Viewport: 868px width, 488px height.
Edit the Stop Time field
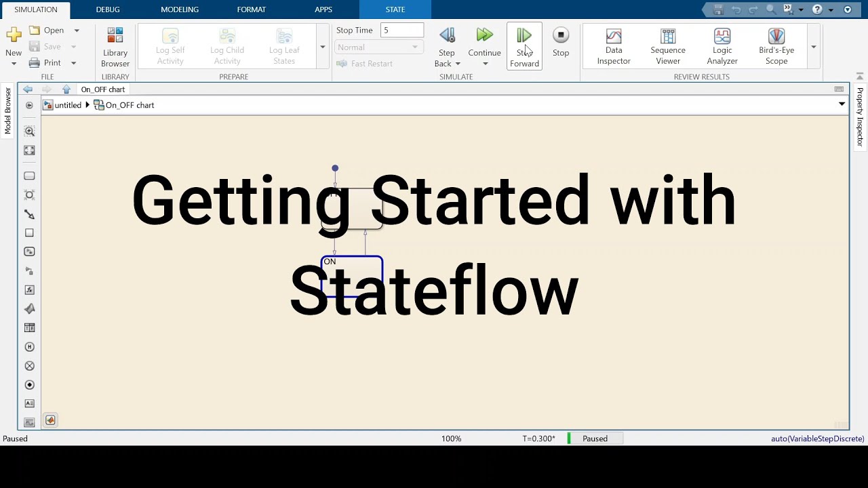tap(402, 30)
